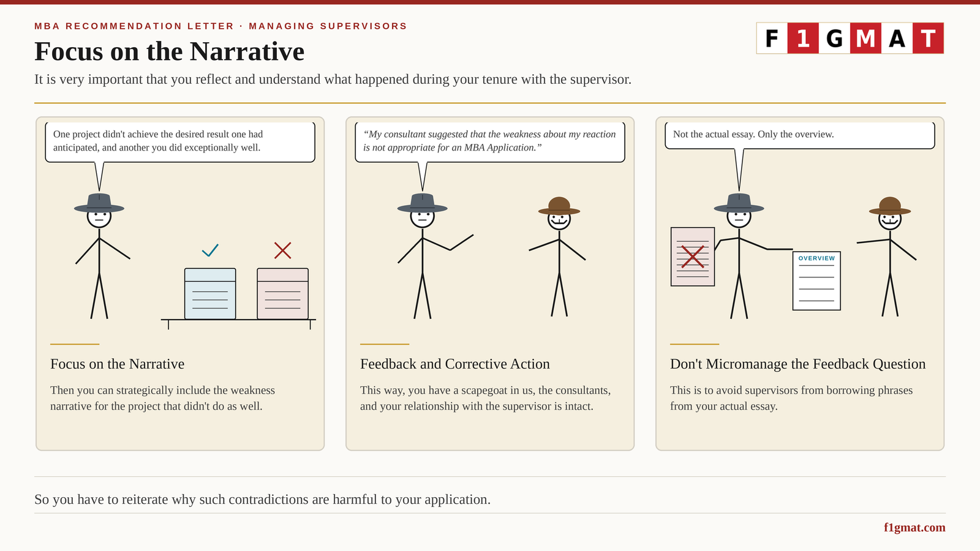Click the 'Not the actual essay' speech bubble

pos(800,135)
